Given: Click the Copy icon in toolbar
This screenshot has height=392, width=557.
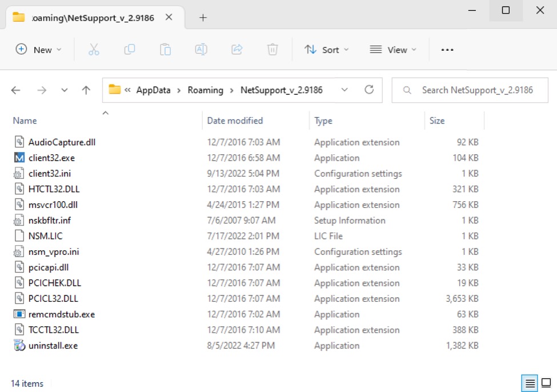Looking at the screenshot, I should [130, 50].
